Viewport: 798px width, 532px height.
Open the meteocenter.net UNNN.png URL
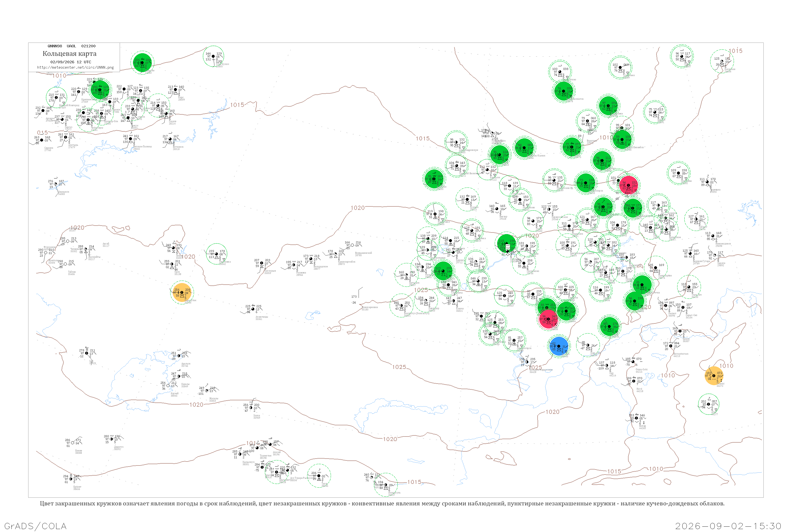(75, 68)
